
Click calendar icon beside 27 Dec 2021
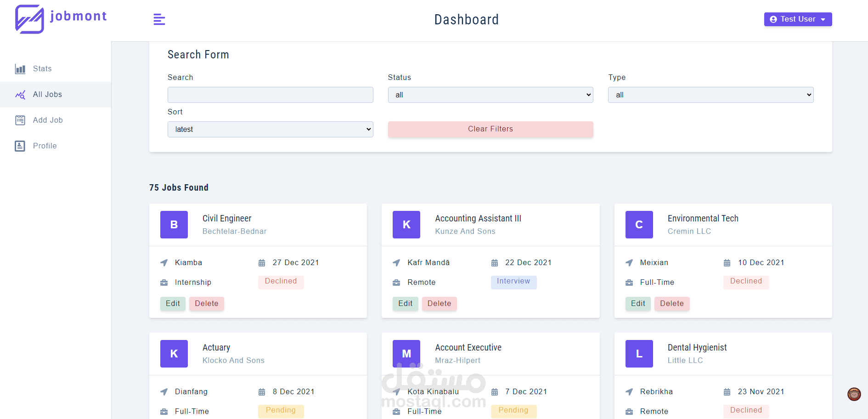click(x=262, y=263)
